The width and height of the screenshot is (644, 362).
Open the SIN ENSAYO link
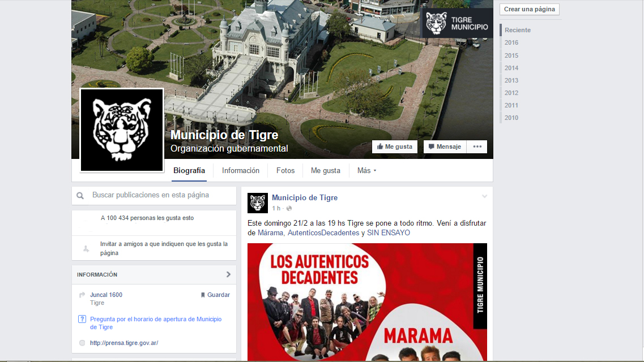click(x=388, y=233)
